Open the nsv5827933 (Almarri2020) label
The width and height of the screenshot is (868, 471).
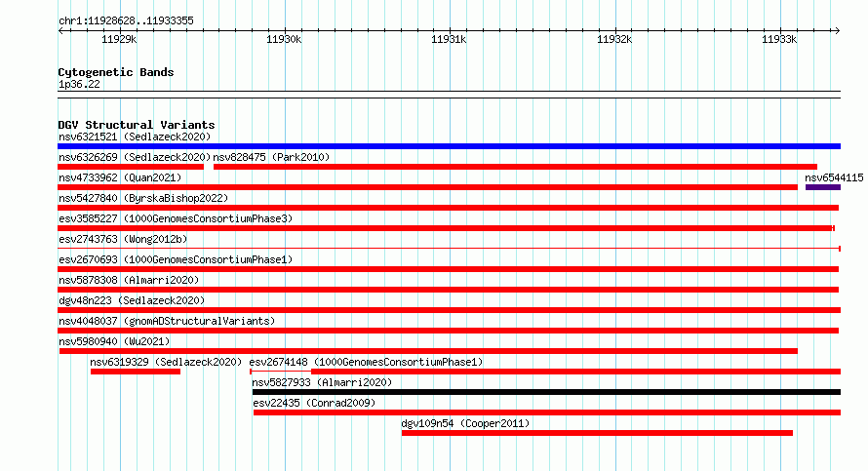(322, 382)
